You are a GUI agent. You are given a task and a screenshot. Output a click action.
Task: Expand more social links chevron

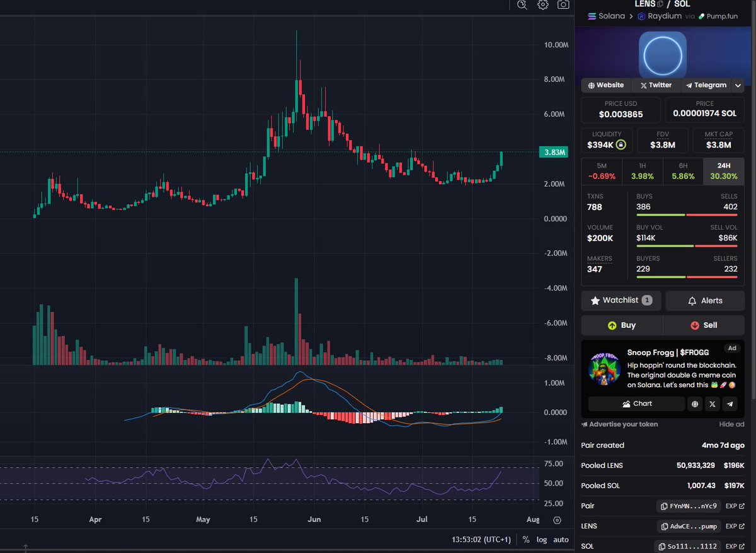pyautogui.click(x=738, y=85)
